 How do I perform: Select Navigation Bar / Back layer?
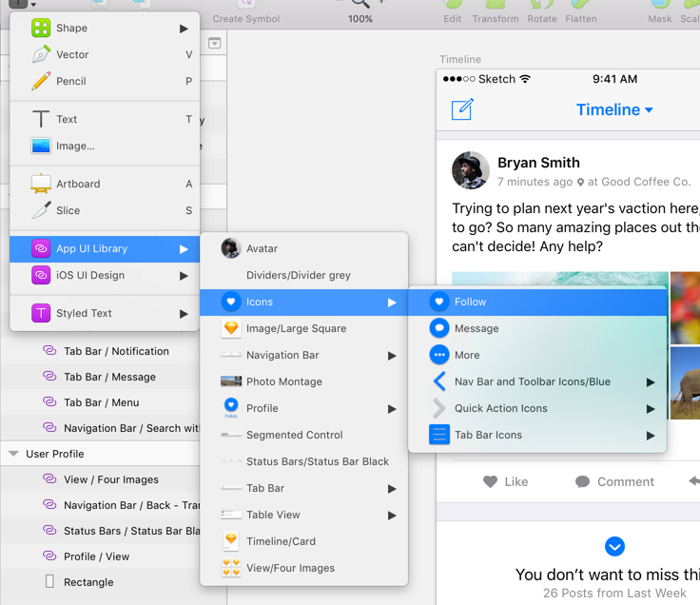pos(100,505)
